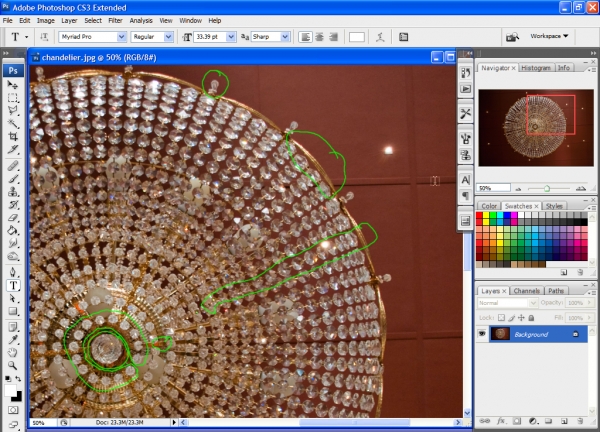Click the foreground color swatch

[11, 391]
